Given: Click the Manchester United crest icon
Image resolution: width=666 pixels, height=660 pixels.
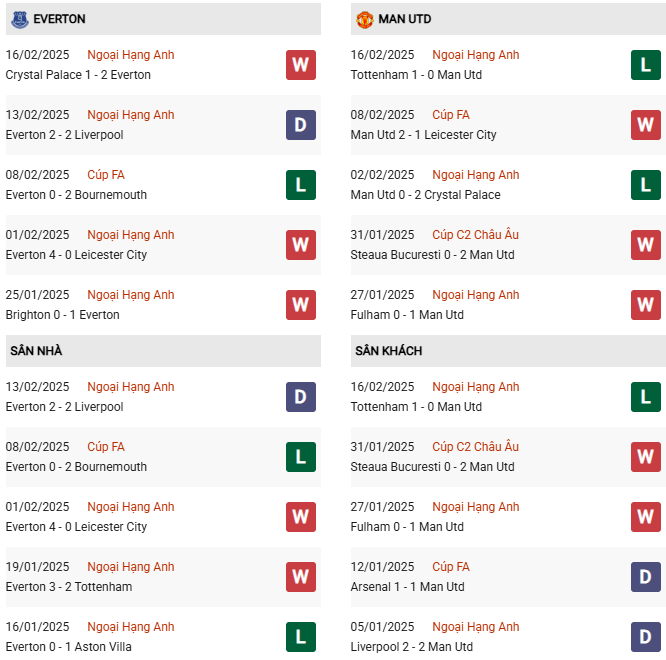Looking at the screenshot, I should (364, 19).
